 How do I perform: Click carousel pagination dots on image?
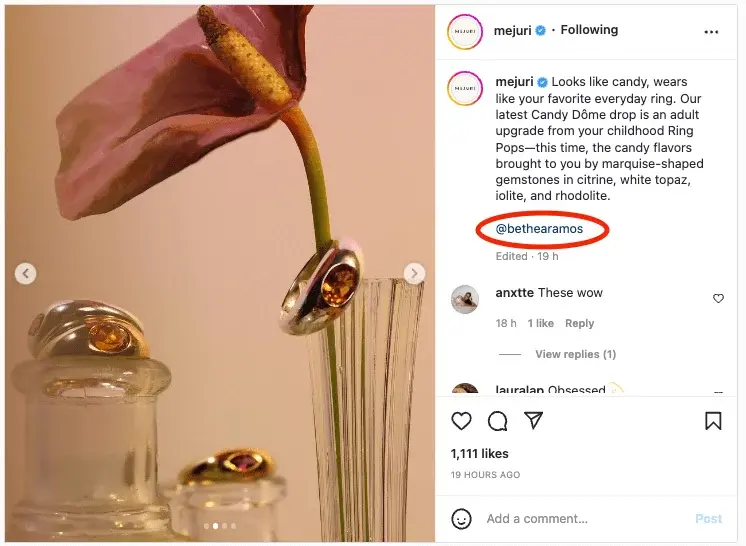pyautogui.click(x=220, y=525)
